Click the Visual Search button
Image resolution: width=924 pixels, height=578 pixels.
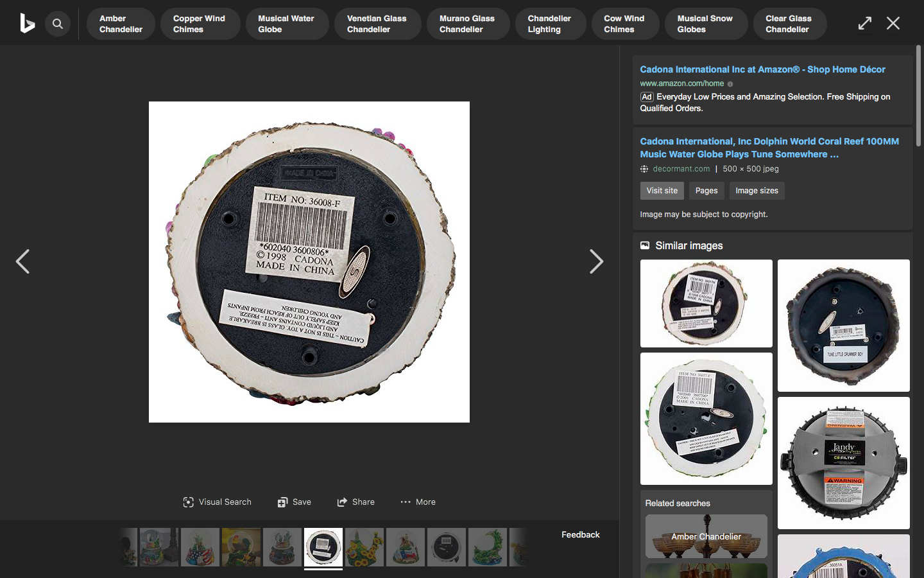tap(218, 502)
